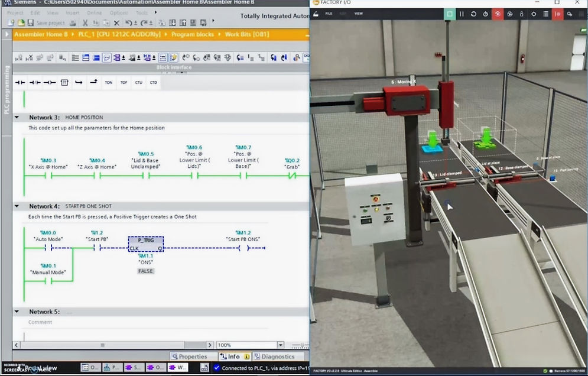
Task: Click the Save project icon
Action: click(x=31, y=23)
